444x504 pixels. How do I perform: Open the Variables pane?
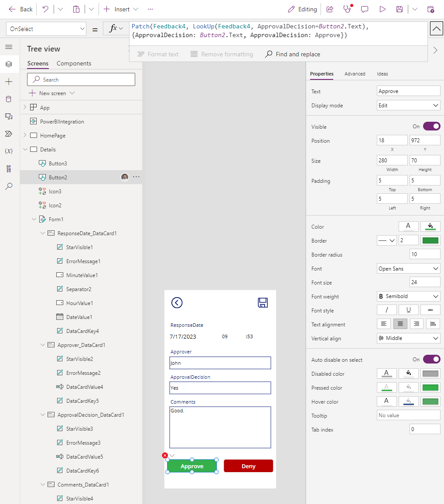8,151
